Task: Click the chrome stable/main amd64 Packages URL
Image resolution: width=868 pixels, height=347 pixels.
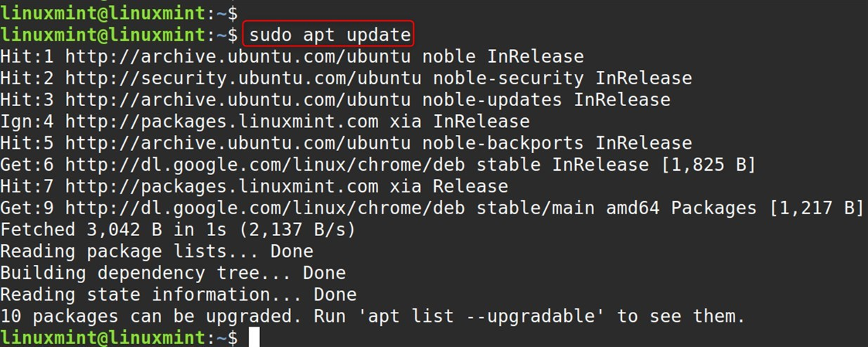Action: (x=411, y=209)
